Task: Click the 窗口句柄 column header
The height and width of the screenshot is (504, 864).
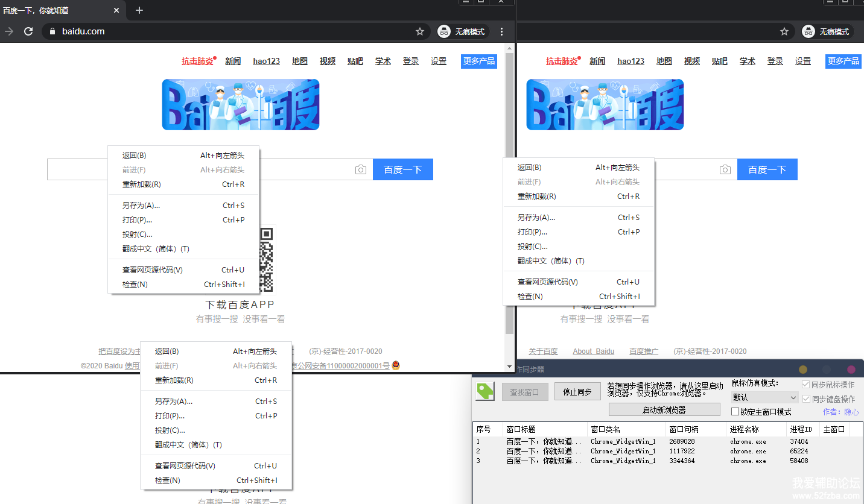Action: point(696,429)
